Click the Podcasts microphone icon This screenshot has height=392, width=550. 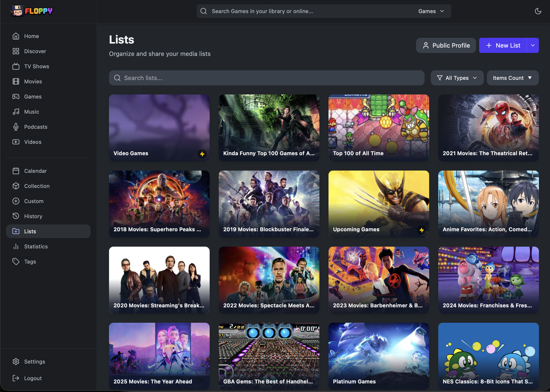point(16,127)
